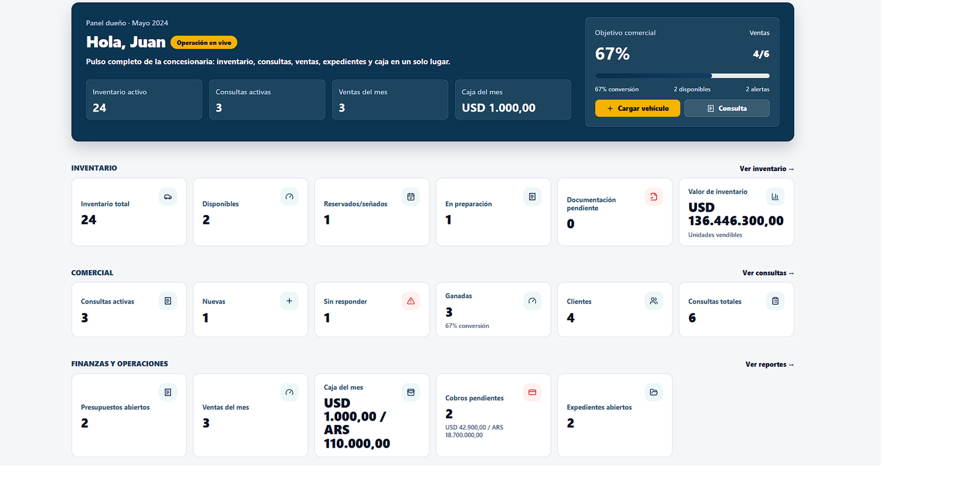Click the INVENTARIO section heading
The width and height of the screenshot is (980, 477).
[x=94, y=168]
